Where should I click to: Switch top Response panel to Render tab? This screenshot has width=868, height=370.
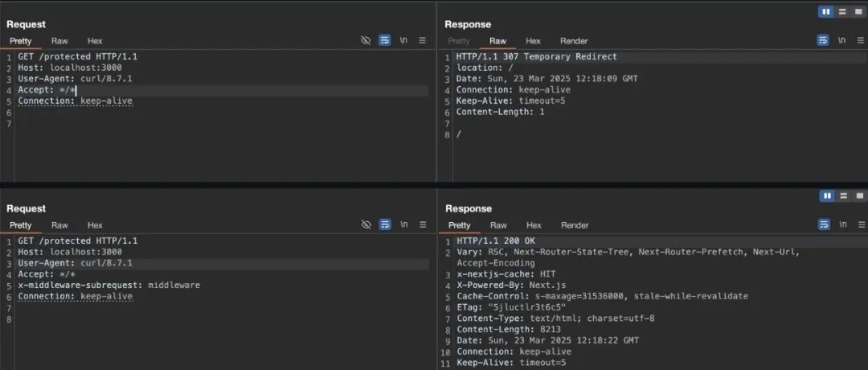(x=574, y=41)
